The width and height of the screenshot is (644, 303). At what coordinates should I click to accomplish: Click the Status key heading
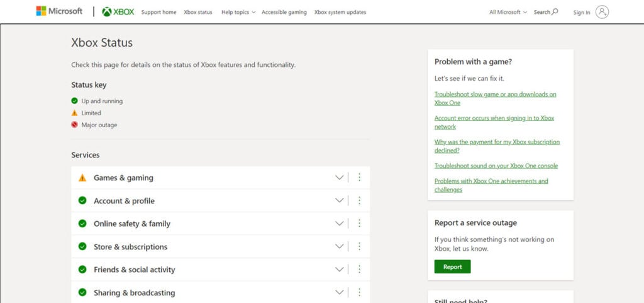pyautogui.click(x=89, y=85)
